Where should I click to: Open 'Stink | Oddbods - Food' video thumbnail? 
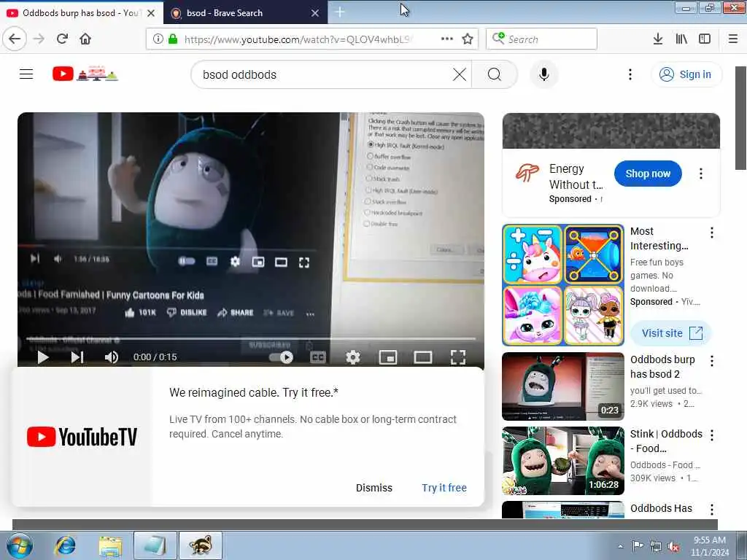563,461
